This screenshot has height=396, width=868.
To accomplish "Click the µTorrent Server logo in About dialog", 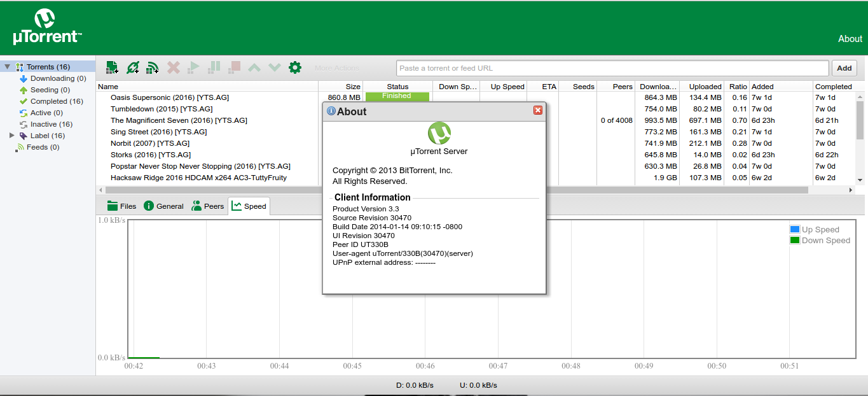I will coord(439,133).
